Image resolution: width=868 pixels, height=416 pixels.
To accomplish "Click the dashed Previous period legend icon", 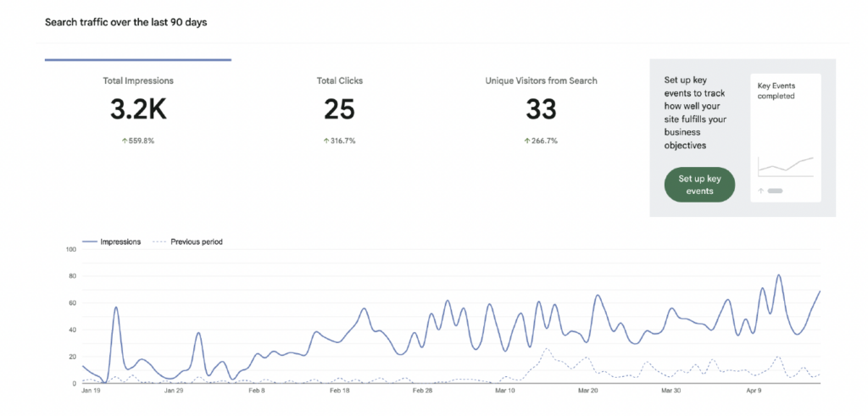I will (x=159, y=241).
